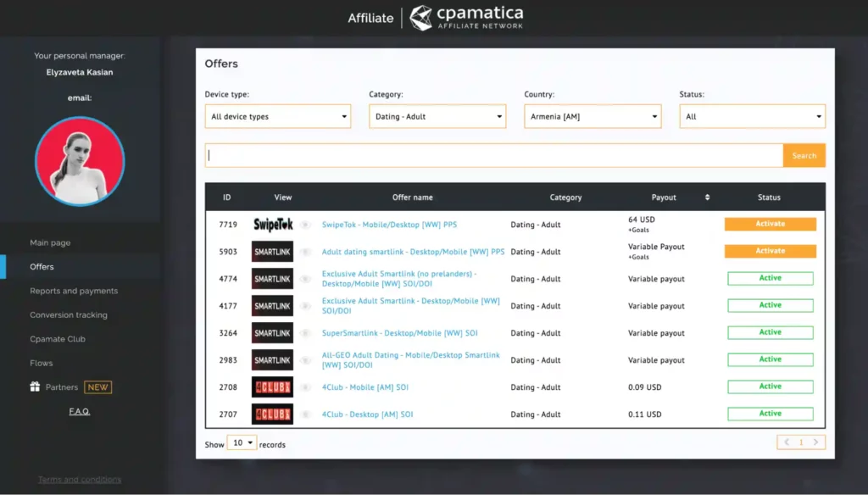Click the personal manager's profile picture
The image size is (868, 495).
pyautogui.click(x=79, y=161)
